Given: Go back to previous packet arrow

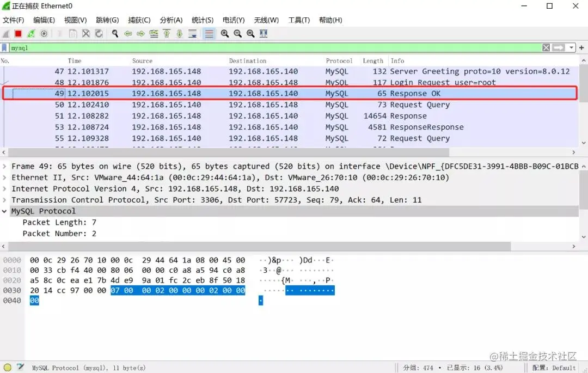Looking at the screenshot, I should [128, 34].
